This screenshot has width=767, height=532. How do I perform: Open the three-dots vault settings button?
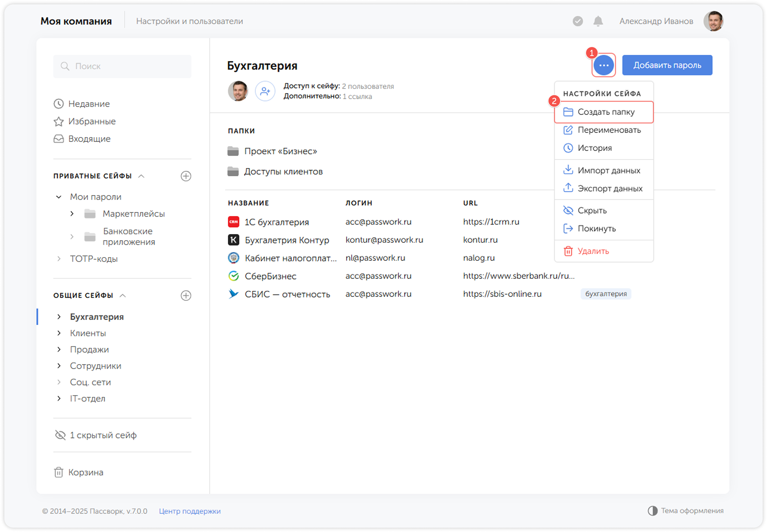coord(603,65)
